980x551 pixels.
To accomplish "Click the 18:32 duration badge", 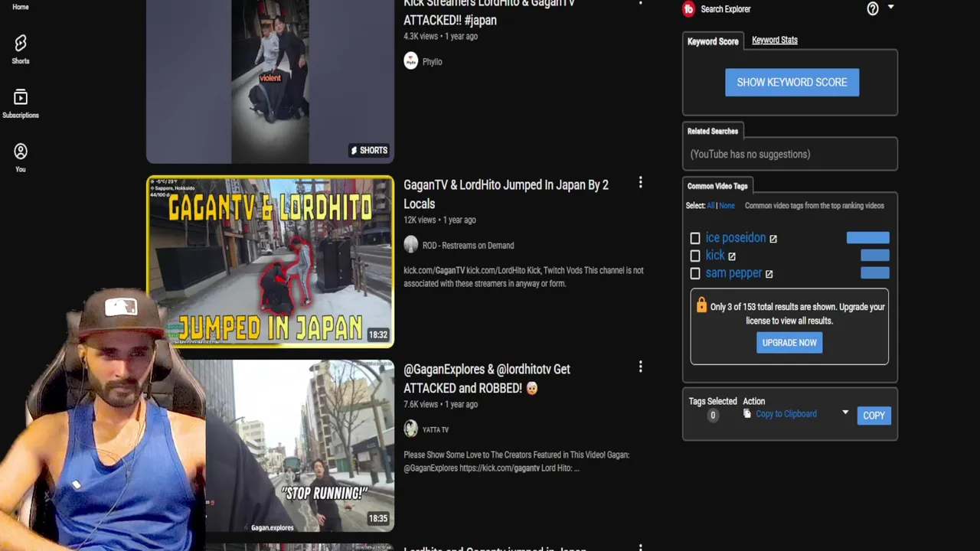I will pyautogui.click(x=378, y=334).
